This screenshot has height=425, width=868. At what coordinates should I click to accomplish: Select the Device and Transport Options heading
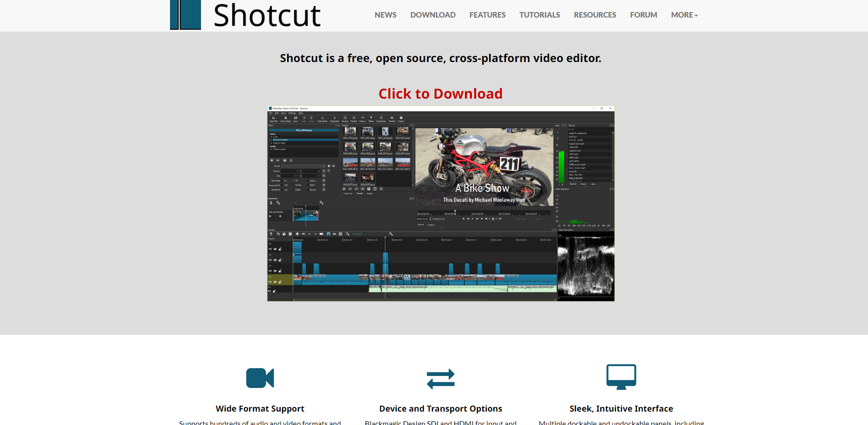440,408
